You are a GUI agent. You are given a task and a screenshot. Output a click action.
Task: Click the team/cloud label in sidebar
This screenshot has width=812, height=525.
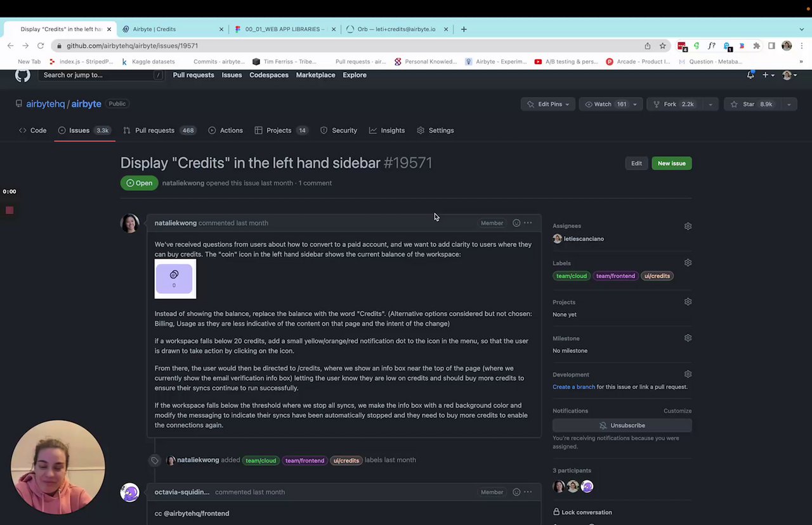tap(572, 276)
